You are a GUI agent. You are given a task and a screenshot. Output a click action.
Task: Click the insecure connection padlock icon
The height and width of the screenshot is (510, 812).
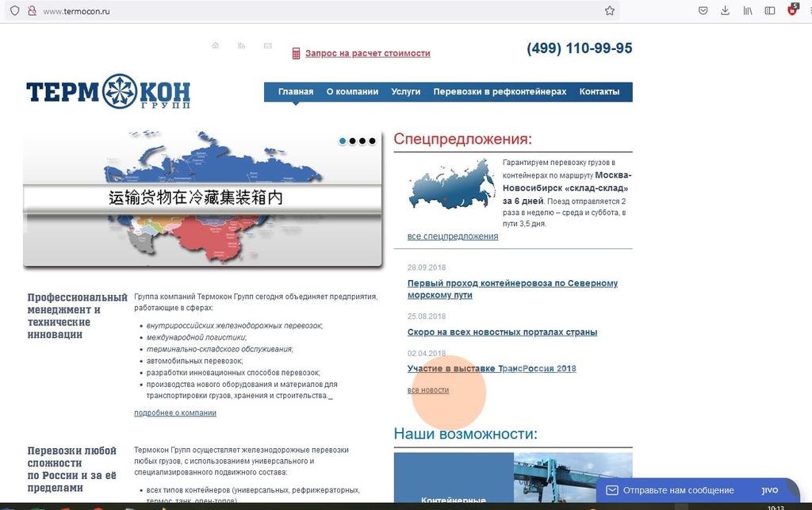pos(32,11)
